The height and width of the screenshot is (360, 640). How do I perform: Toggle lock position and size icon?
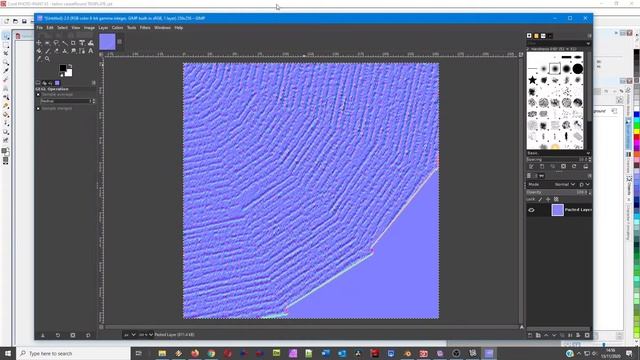(548, 200)
